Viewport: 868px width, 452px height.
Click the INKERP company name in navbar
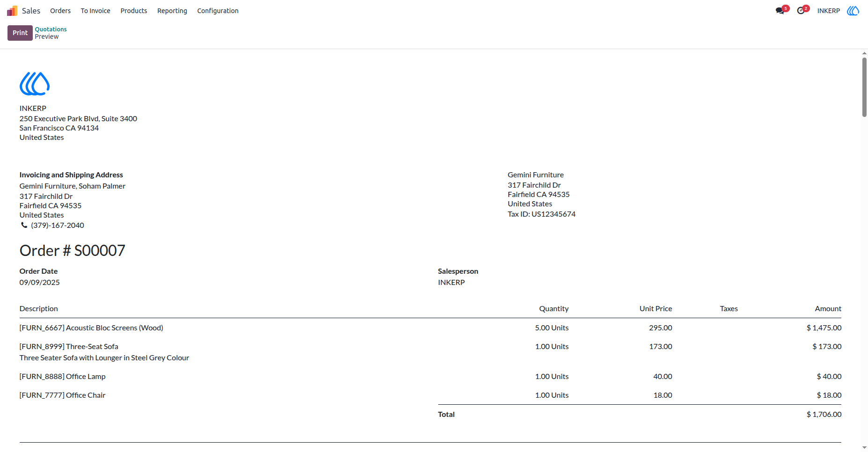coord(829,11)
